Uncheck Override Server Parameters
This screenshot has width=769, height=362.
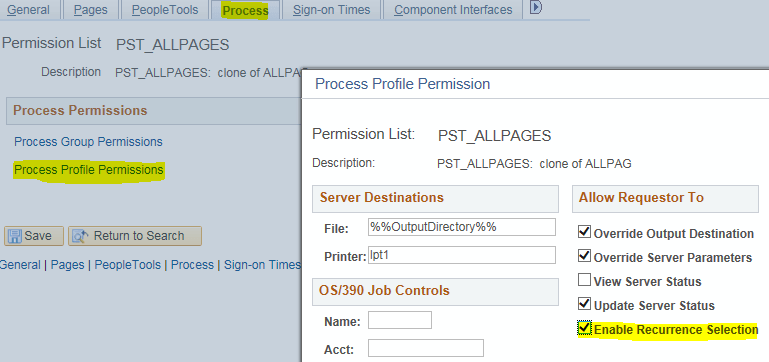click(584, 256)
